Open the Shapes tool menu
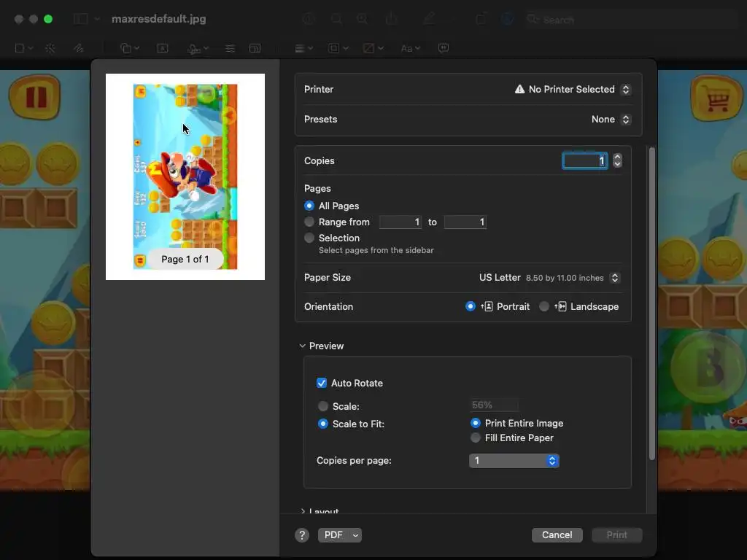Image resolution: width=747 pixels, height=560 pixels. click(129, 48)
